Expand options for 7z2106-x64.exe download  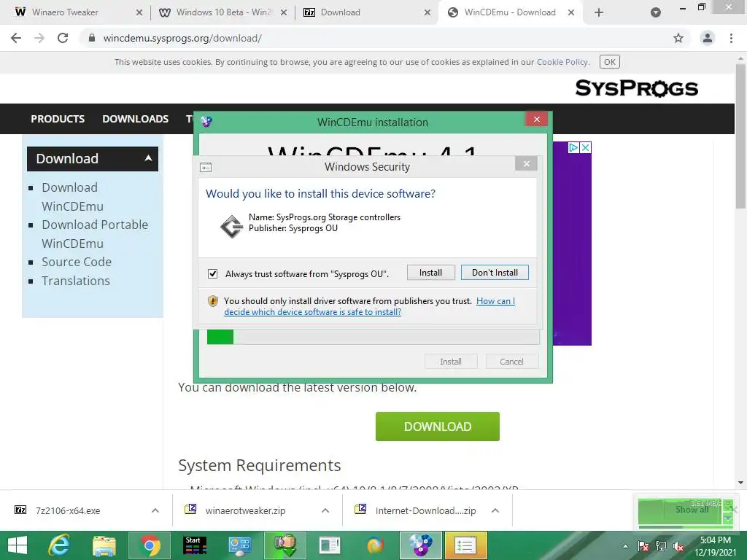155,510
